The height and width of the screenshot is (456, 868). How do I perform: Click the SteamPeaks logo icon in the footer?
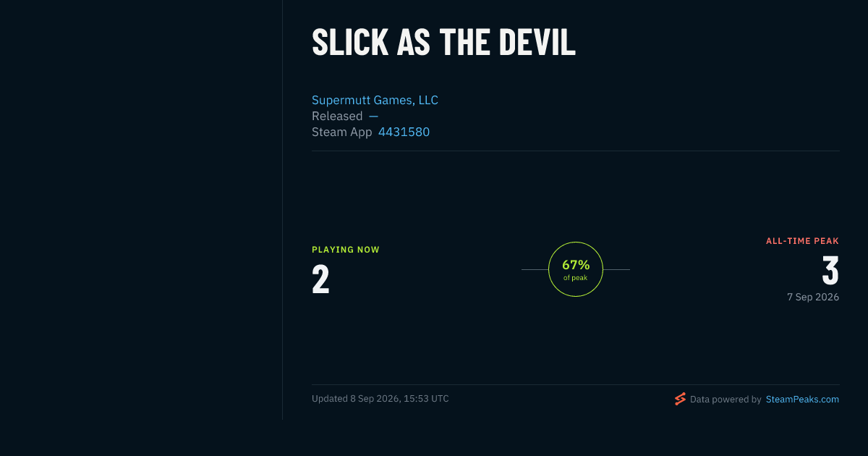680,399
